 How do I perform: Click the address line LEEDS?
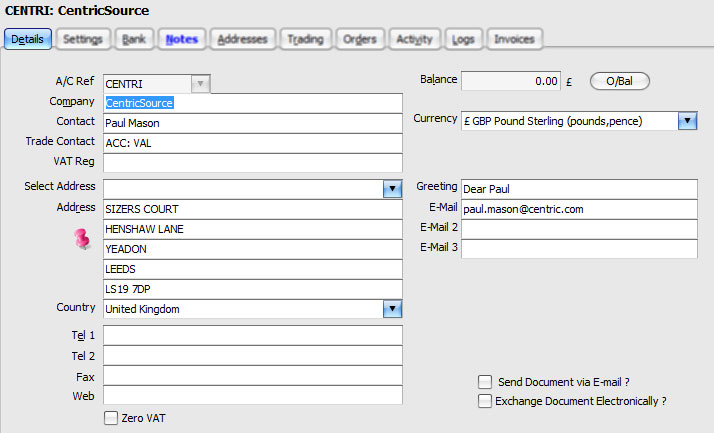point(253,269)
